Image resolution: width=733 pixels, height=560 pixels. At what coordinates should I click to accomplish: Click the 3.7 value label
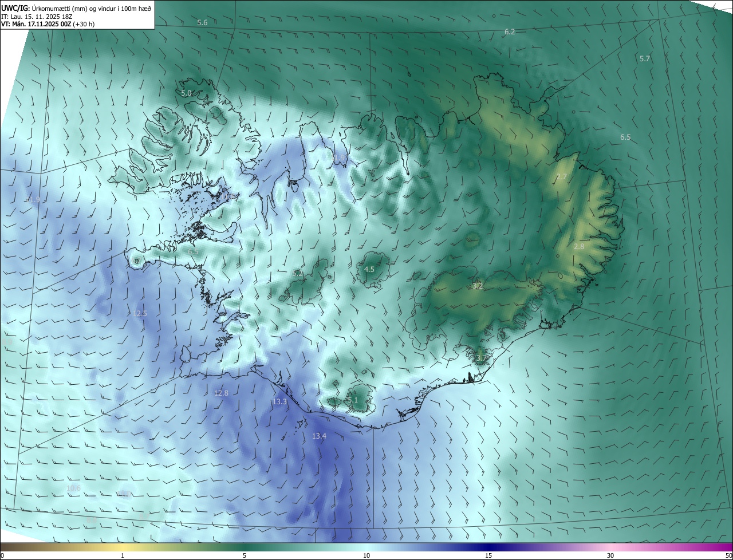(x=481, y=358)
